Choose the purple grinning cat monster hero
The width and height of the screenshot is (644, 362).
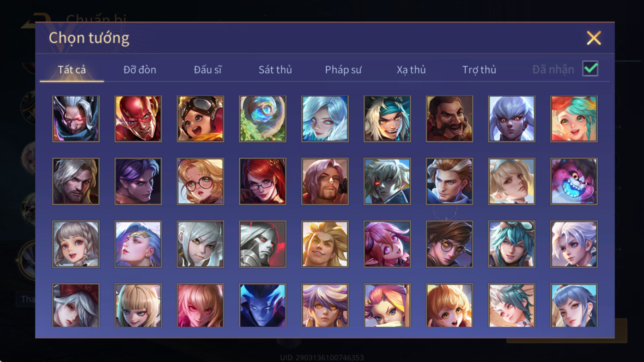(574, 181)
